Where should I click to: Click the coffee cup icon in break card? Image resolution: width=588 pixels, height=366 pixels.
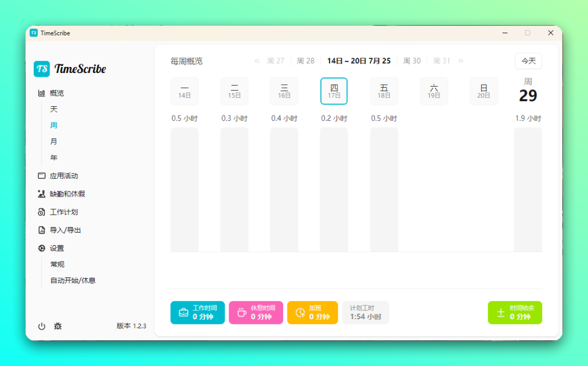(x=242, y=313)
